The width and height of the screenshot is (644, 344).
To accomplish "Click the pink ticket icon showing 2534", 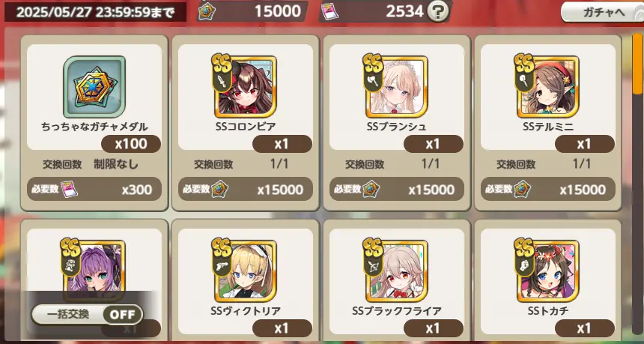I will click(x=329, y=12).
